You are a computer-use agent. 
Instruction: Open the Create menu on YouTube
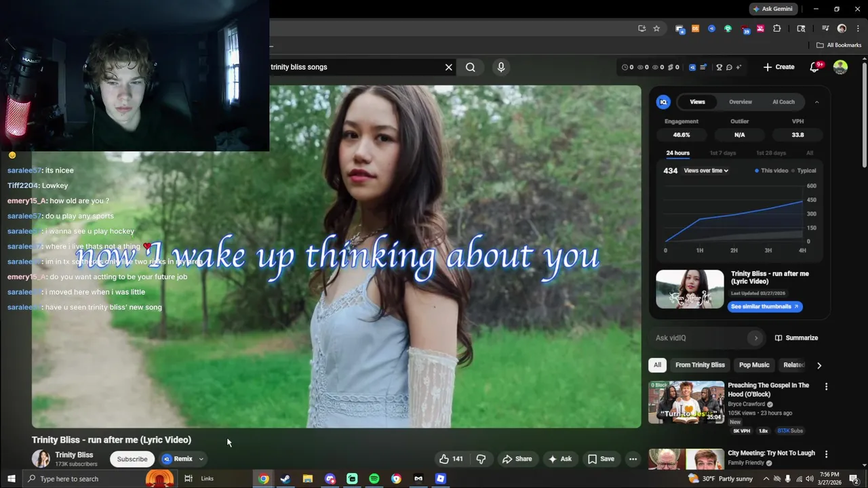pyautogui.click(x=778, y=67)
